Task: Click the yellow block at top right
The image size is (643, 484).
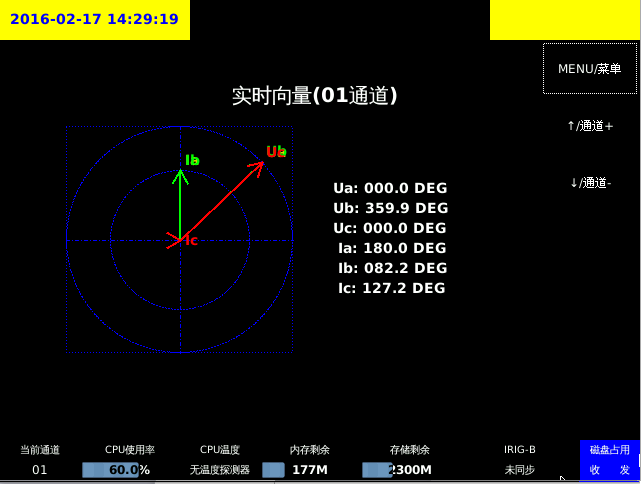Action: point(565,20)
